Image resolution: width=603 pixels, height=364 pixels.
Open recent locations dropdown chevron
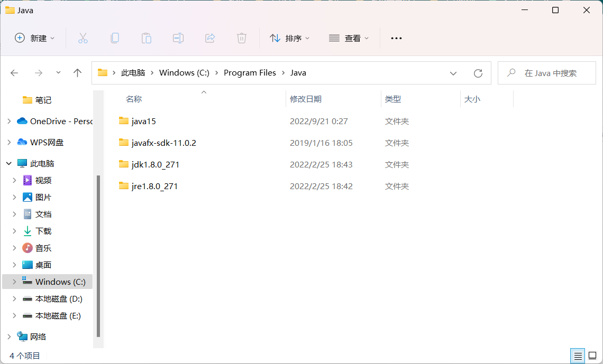59,72
